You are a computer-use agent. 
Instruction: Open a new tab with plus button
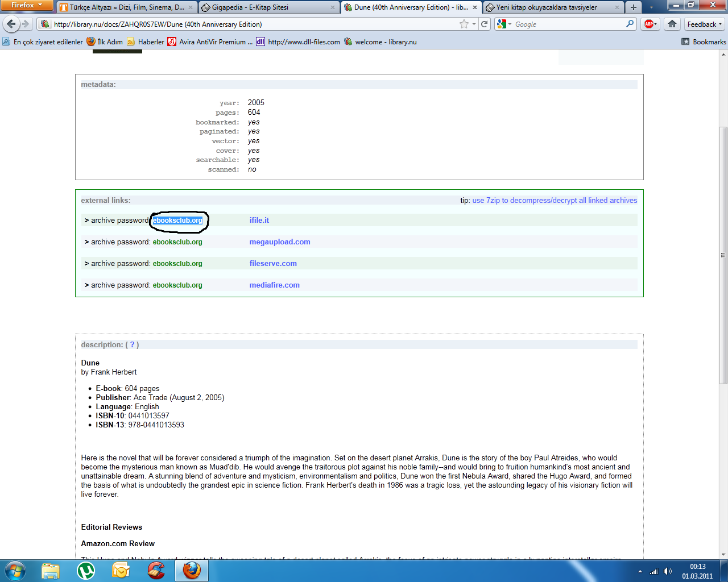tap(633, 7)
